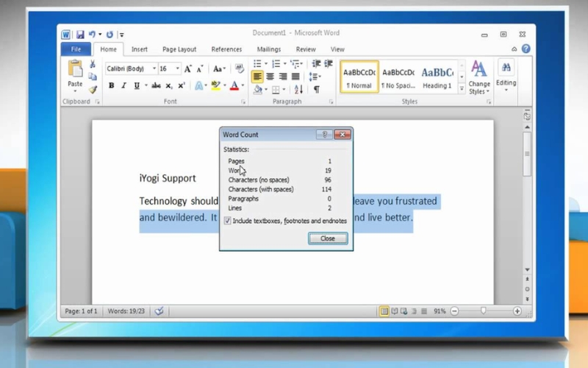Apply the Normal style

(359, 77)
